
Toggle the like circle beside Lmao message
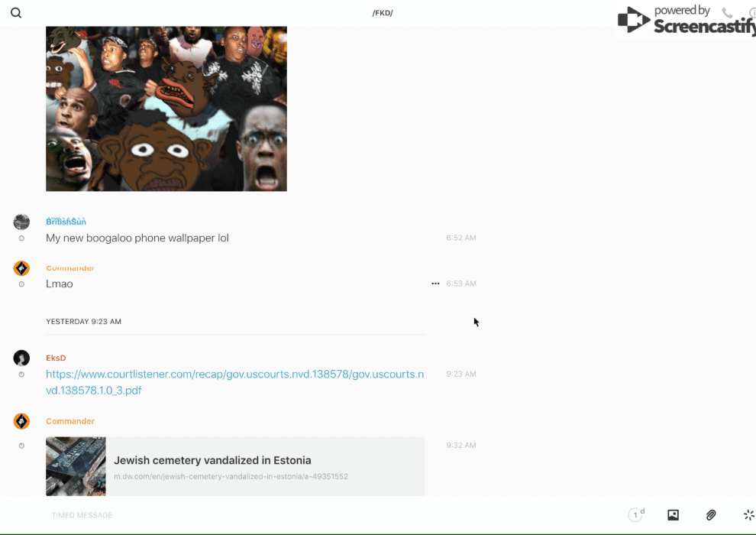click(x=21, y=284)
